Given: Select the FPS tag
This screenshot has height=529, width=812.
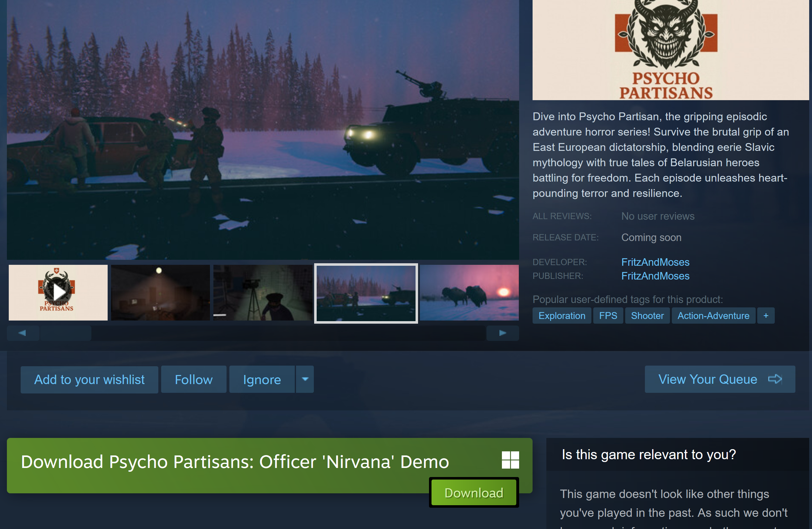Looking at the screenshot, I should pos(608,316).
